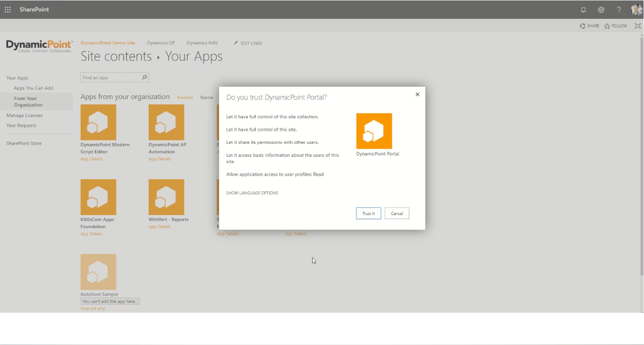Follow this site with the star button
The height and width of the screenshot is (345, 644).
coord(616,26)
